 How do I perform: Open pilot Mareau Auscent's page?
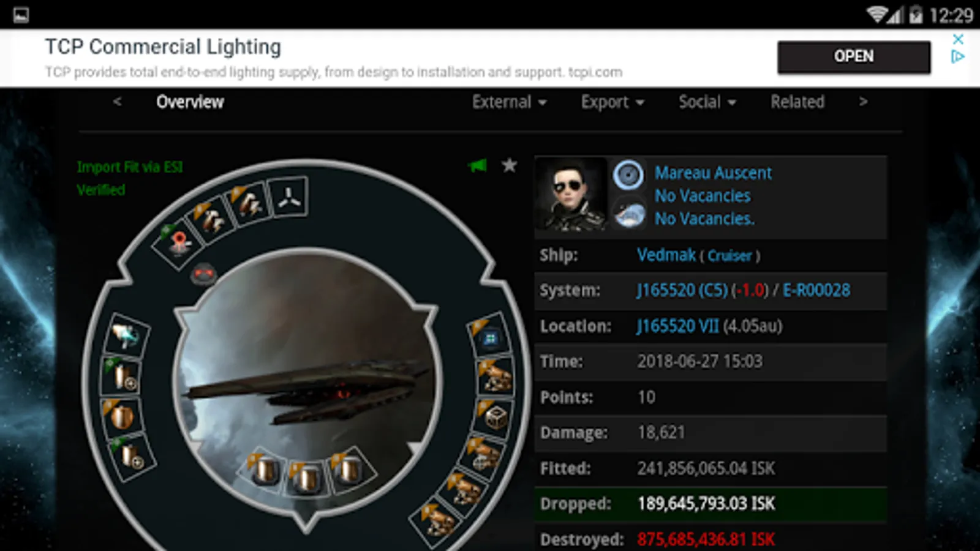coord(713,173)
